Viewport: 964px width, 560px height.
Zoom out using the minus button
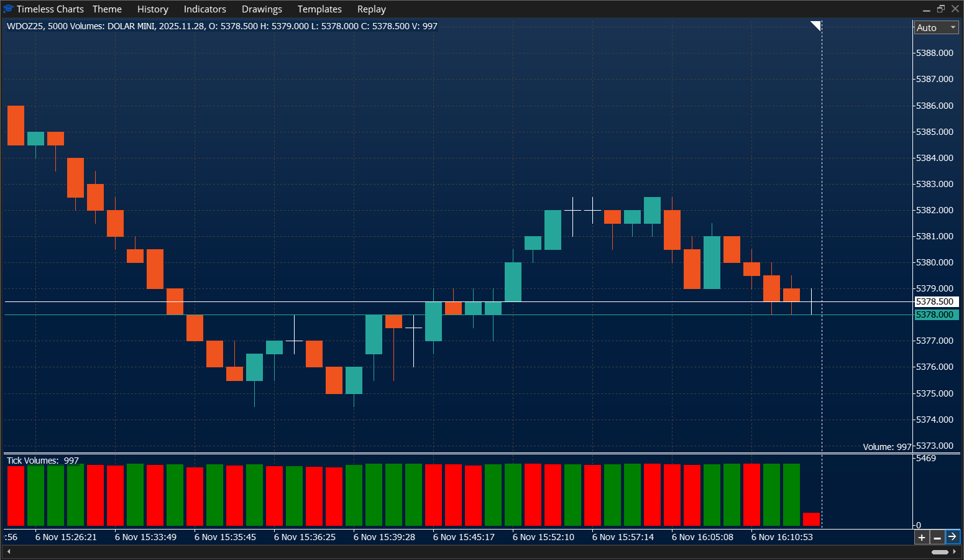click(936, 537)
